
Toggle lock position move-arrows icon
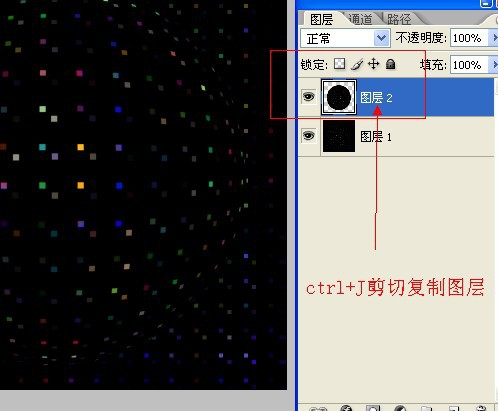coord(374,64)
